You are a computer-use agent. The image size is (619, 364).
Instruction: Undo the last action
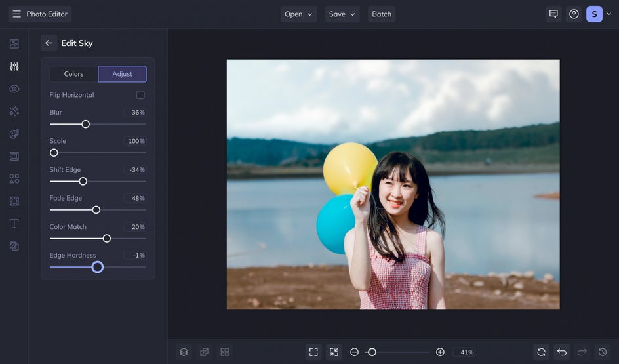pyautogui.click(x=562, y=352)
